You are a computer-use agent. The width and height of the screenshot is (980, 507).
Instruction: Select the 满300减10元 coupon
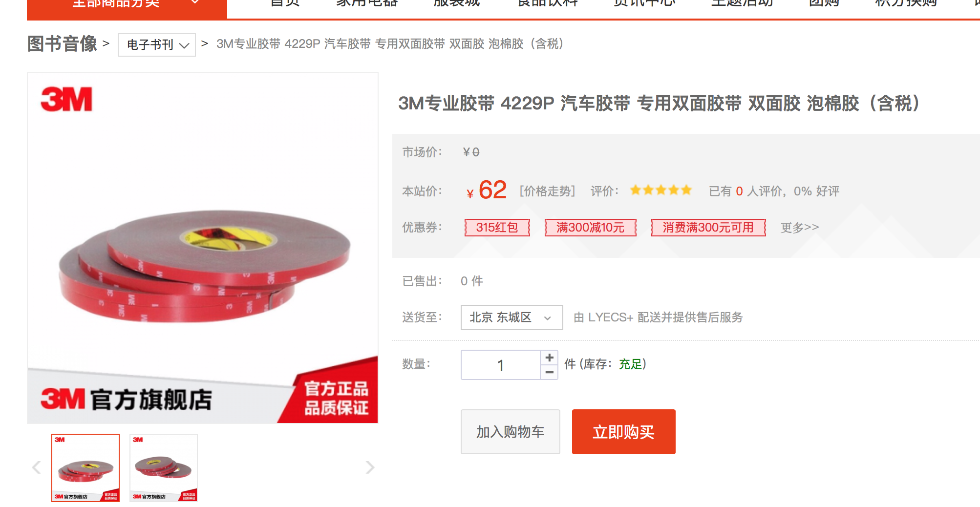point(590,228)
